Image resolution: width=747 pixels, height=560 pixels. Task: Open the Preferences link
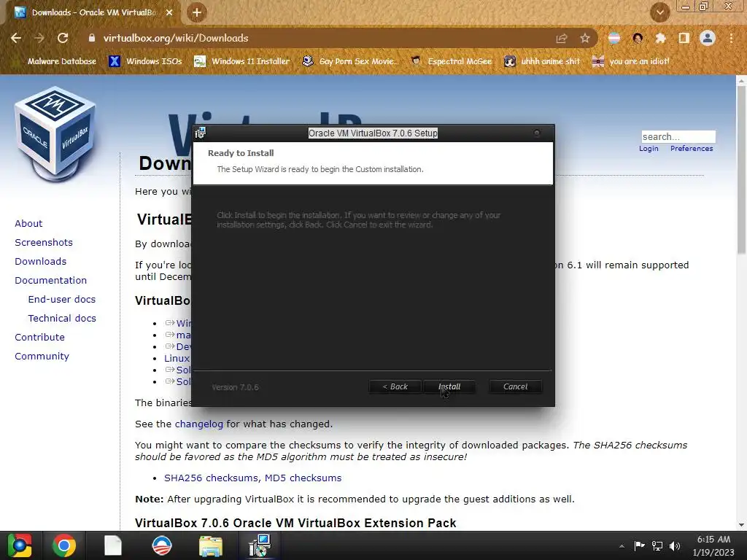coord(692,149)
